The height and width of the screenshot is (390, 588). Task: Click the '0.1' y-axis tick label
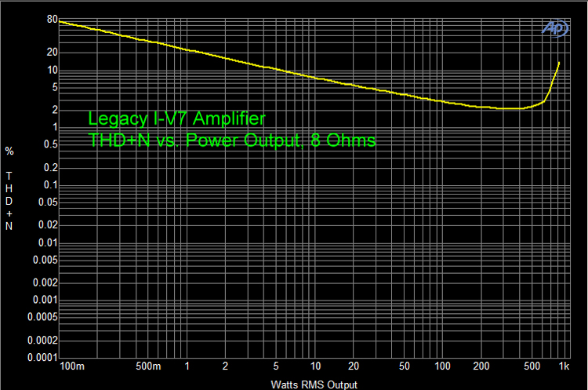pyautogui.click(x=49, y=184)
